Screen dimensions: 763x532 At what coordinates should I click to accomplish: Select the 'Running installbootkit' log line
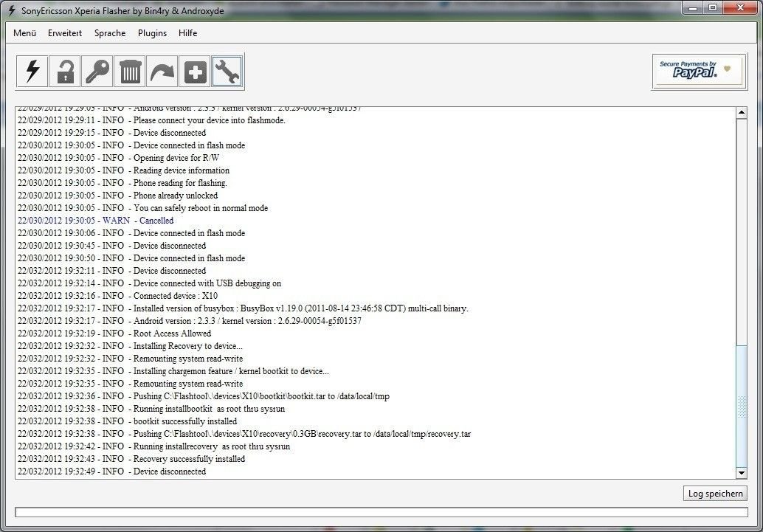click(x=151, y=409)
